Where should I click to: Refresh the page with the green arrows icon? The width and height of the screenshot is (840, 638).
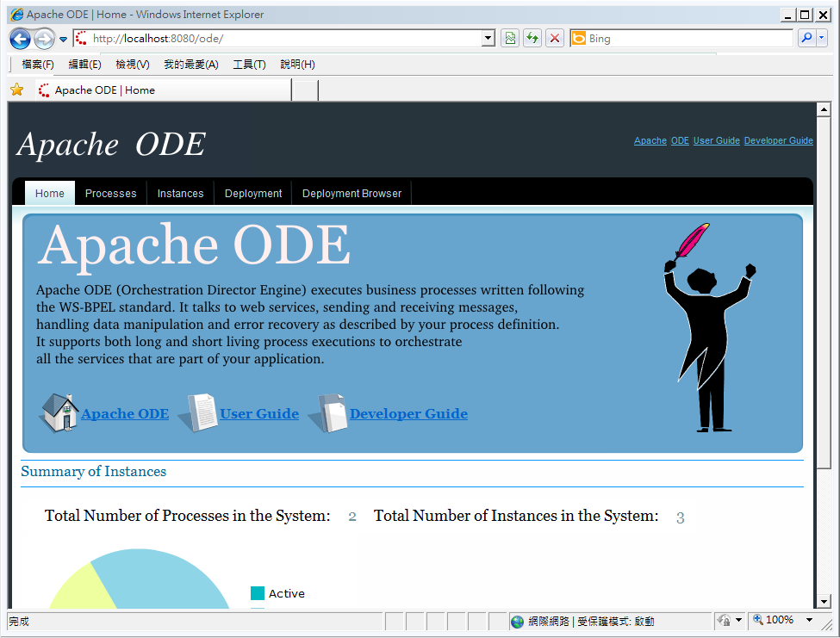pos(532,39)
